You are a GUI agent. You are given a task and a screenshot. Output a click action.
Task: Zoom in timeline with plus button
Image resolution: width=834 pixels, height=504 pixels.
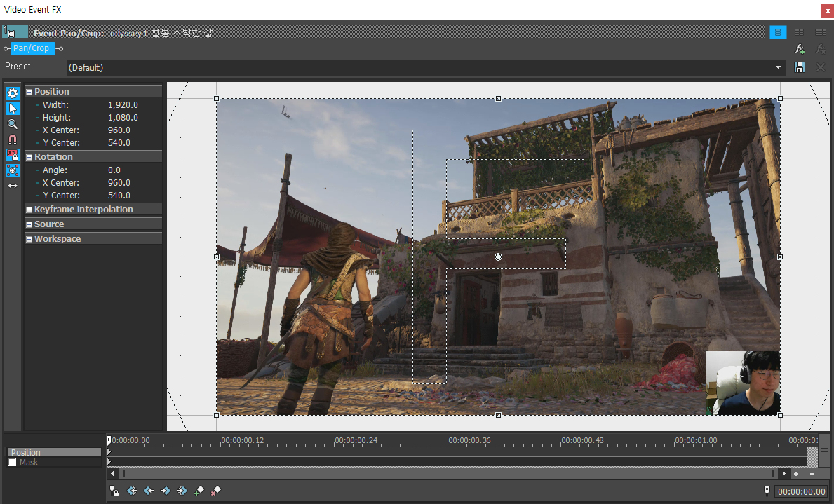pyautogui.click(x=796, y=474)
